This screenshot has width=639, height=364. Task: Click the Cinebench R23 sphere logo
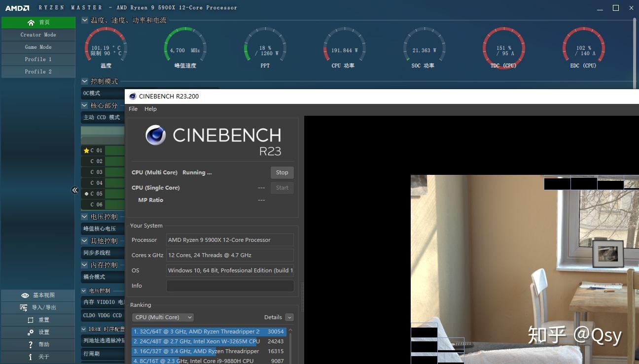click(x=156, y=135)
